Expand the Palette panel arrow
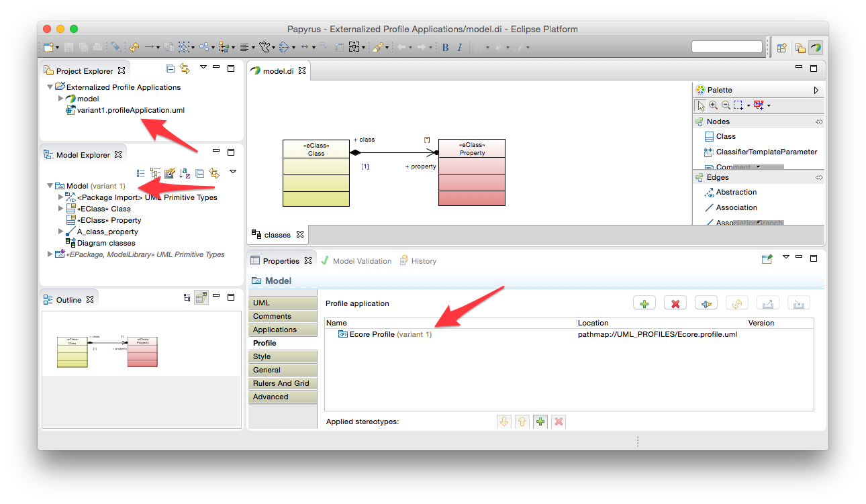This screenshot has height=504, width=866. (x=816, y=90)
